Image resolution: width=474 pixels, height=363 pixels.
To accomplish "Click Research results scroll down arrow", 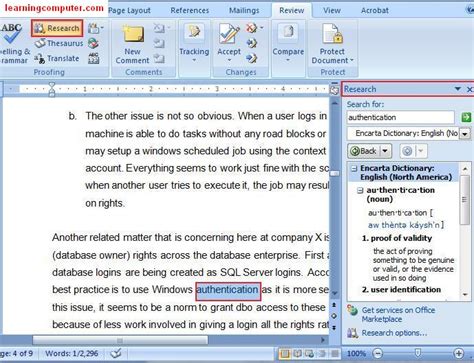I will [x=465, y=295].
